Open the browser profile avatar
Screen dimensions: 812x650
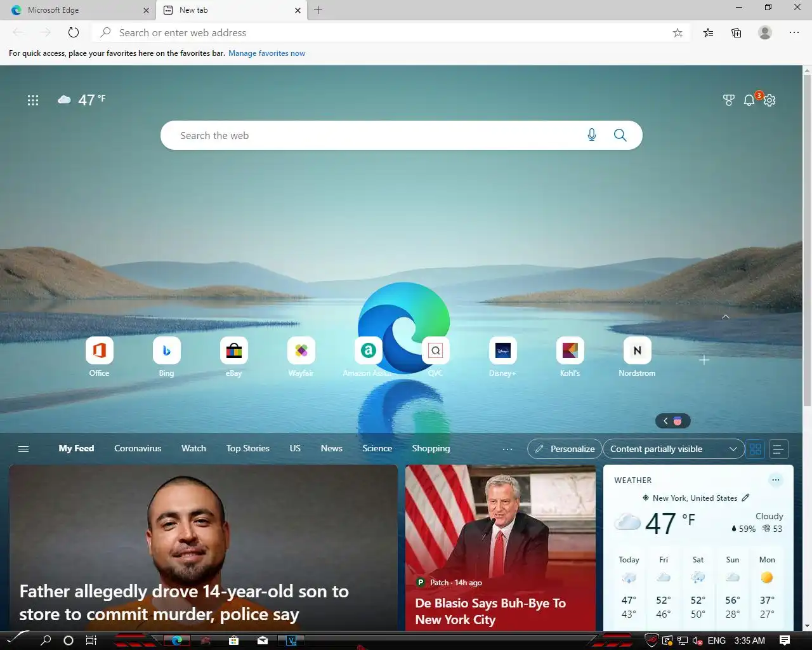(x=765, y=32)
